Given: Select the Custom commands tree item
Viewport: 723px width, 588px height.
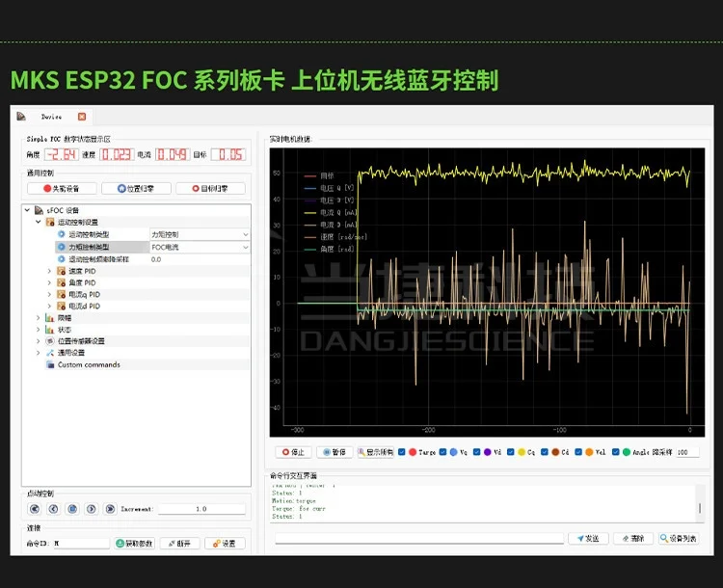Looking at the screenshot, I should pos(89,364).
